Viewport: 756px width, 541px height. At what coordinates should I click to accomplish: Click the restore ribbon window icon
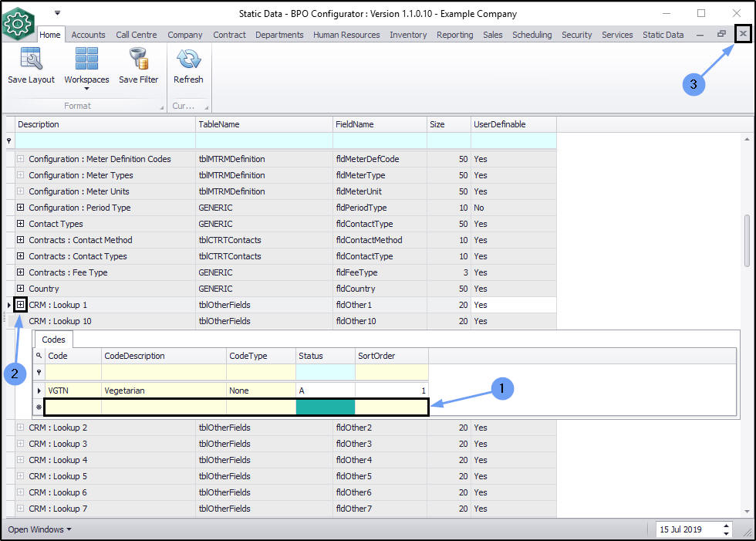coord(721,35)
